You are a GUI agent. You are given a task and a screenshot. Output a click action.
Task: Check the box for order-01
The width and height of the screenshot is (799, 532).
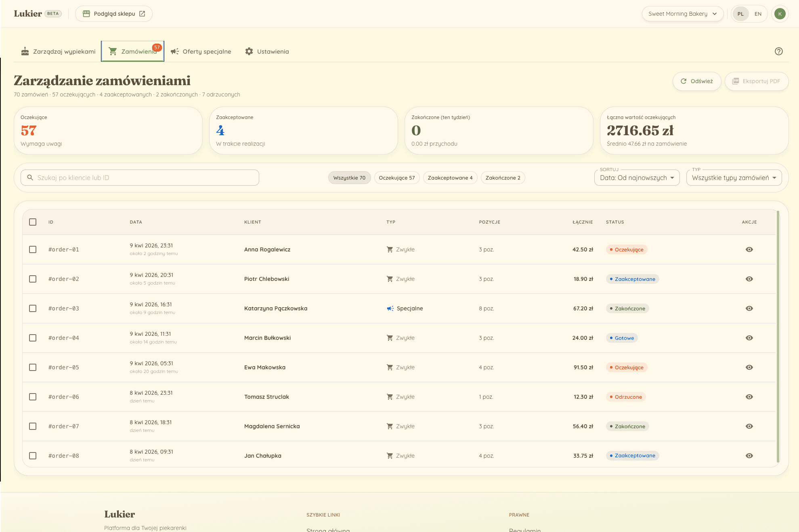click(33, 249)
